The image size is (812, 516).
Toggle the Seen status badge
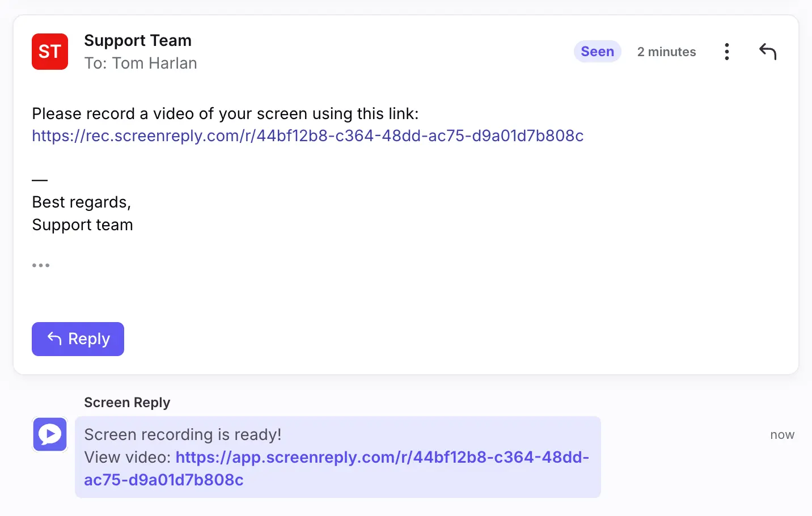(597, 51)
